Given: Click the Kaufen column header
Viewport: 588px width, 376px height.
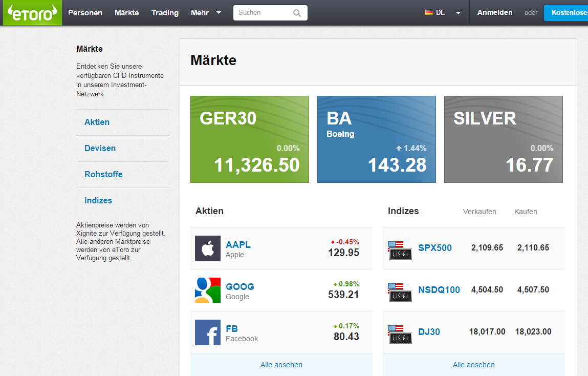Looking at the screenshot, I should (x=526, y=212).
